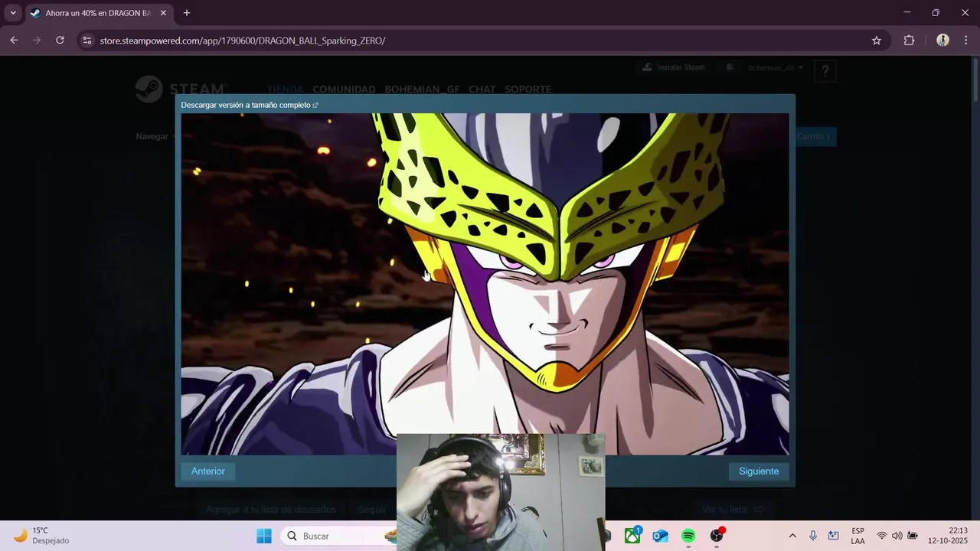
Task: Open the Chrome profile avatar
Action: (942, 41)
